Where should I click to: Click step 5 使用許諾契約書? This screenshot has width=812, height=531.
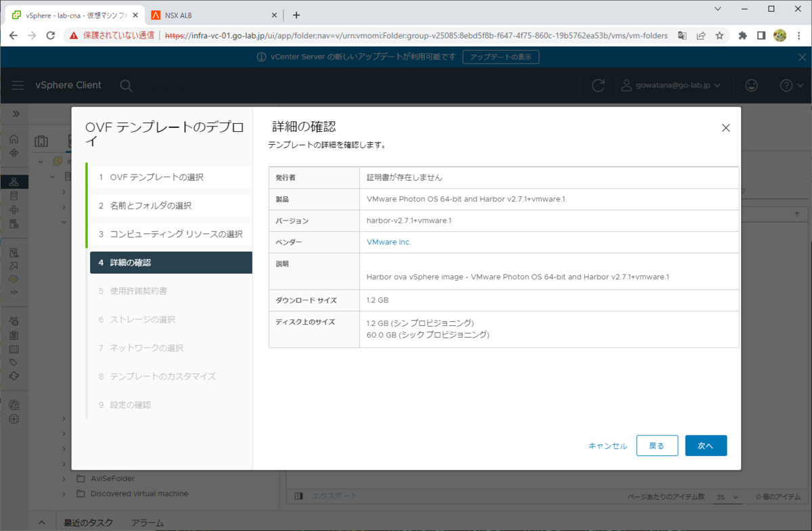click(x=171, y=291)
